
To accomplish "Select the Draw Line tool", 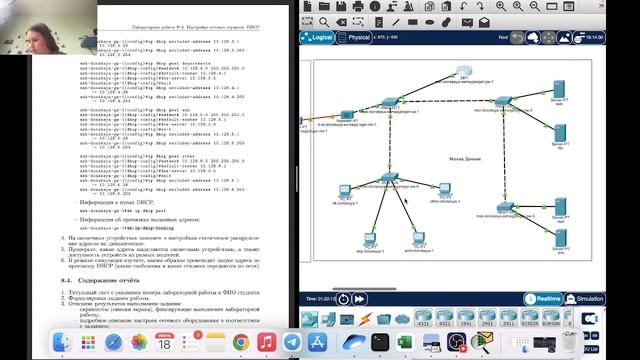I will coord(396,22).
